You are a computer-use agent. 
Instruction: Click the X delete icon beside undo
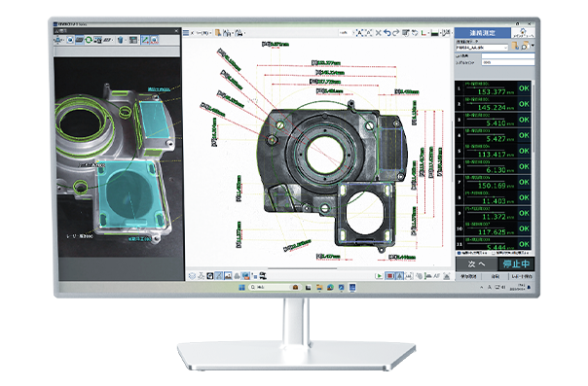pos(379,33)
